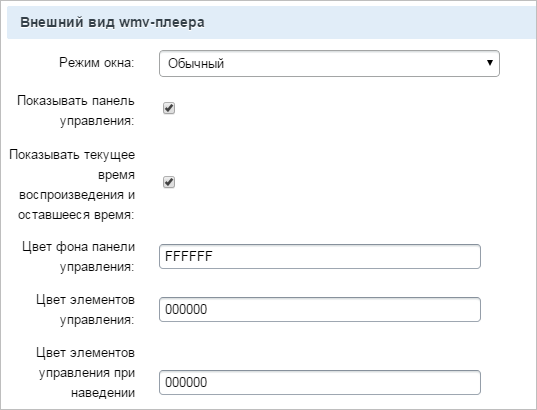Viewport: 537px width, 410px height.
Task: Click the FFFFFF background color input field
Action: (320, 257)
